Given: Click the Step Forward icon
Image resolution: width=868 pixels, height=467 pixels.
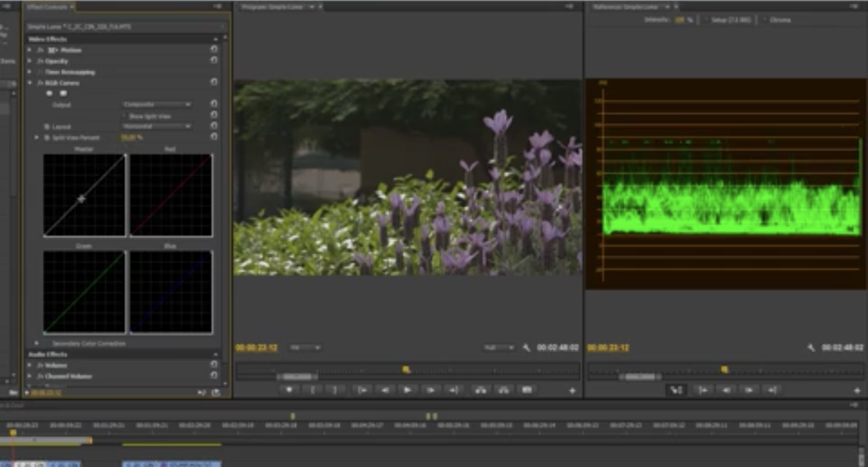Looking at the screenshot, I should [x=431, y=389].
